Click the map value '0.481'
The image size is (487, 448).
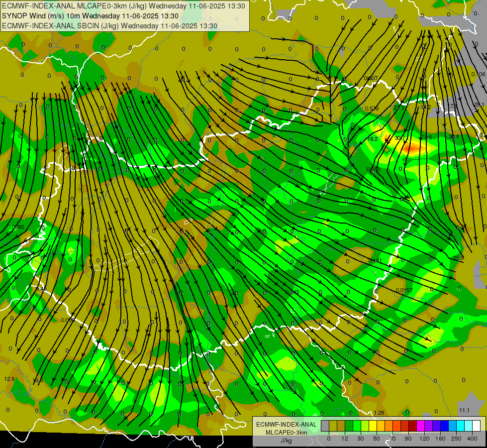click(x=375, y=261)
